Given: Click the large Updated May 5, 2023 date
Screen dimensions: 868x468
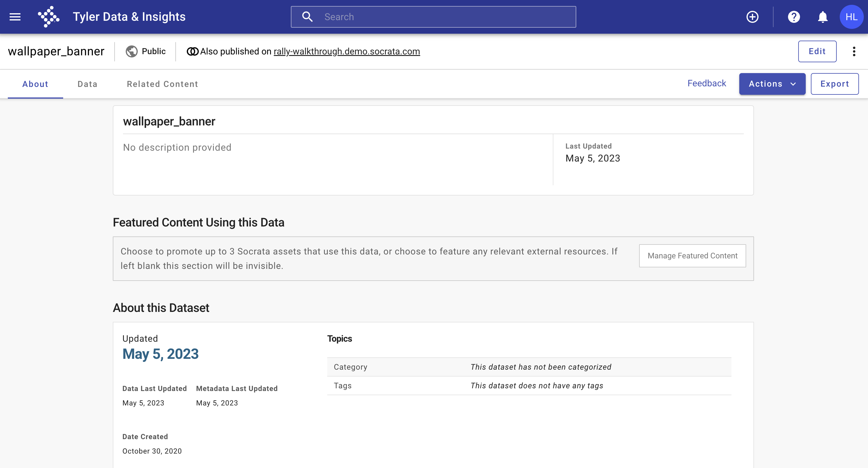Looking at the screenshot, I should (x=160, y=354).
